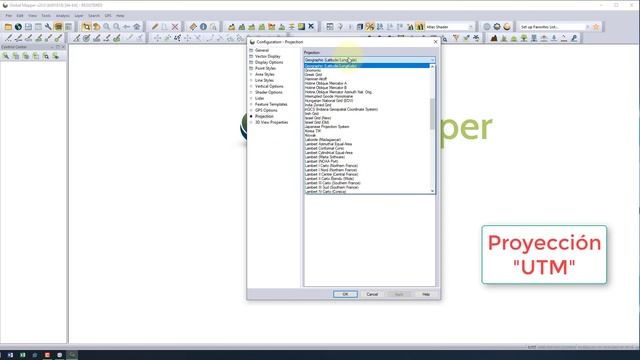Select the Measure ruler tool

tap(193, 27)
